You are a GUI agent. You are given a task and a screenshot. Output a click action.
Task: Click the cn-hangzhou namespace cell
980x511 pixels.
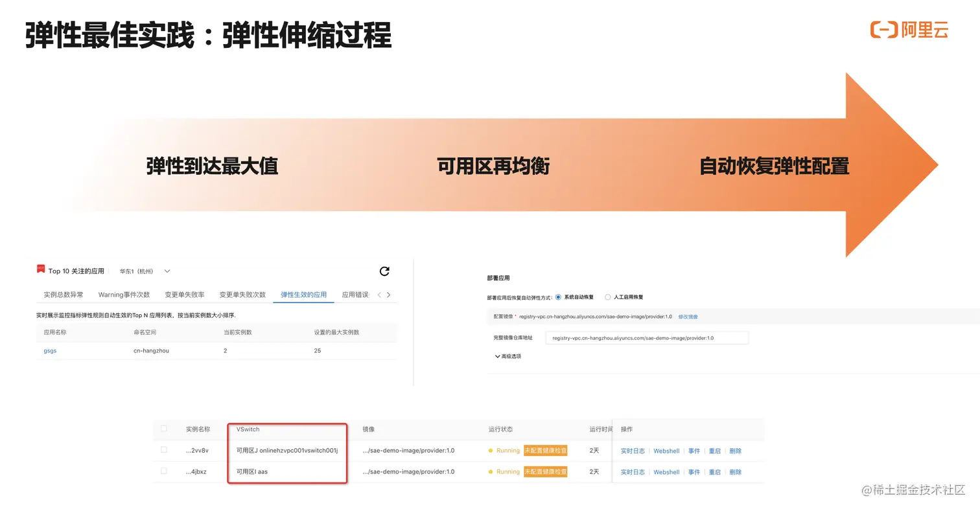[151, 351]
